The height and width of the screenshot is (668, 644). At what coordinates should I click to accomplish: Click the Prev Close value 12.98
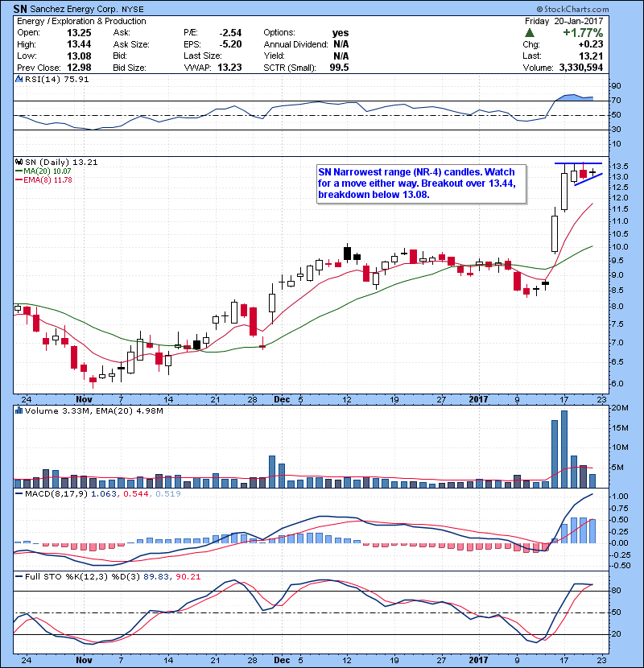(x=79, y=68)
